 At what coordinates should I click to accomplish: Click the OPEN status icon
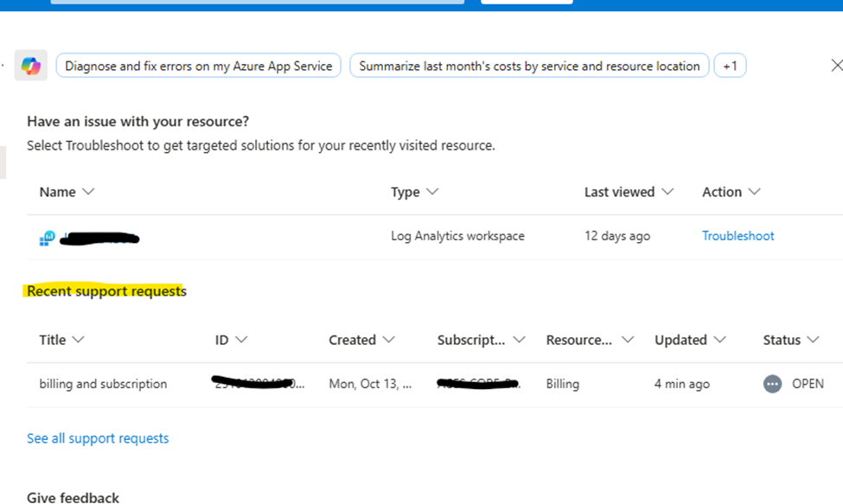coord(773,384)
